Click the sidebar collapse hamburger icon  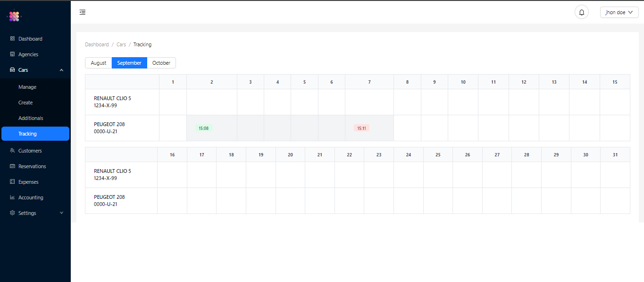[x=83, y=12]
